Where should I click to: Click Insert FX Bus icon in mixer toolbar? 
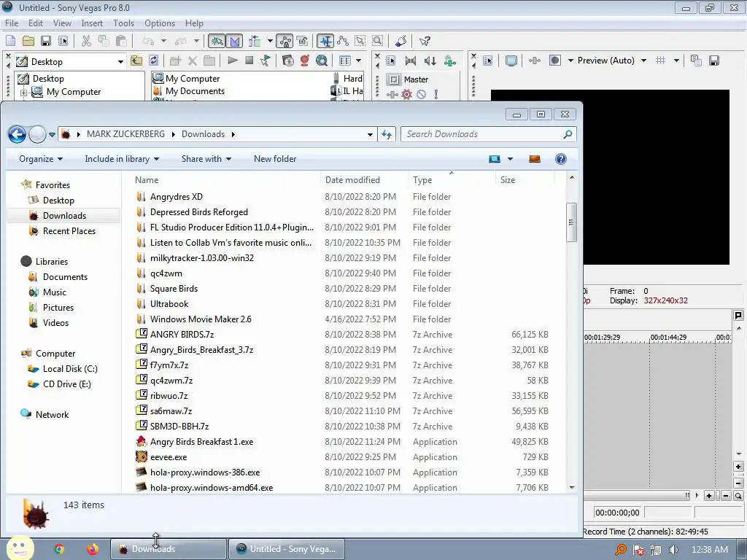point(450,61)
